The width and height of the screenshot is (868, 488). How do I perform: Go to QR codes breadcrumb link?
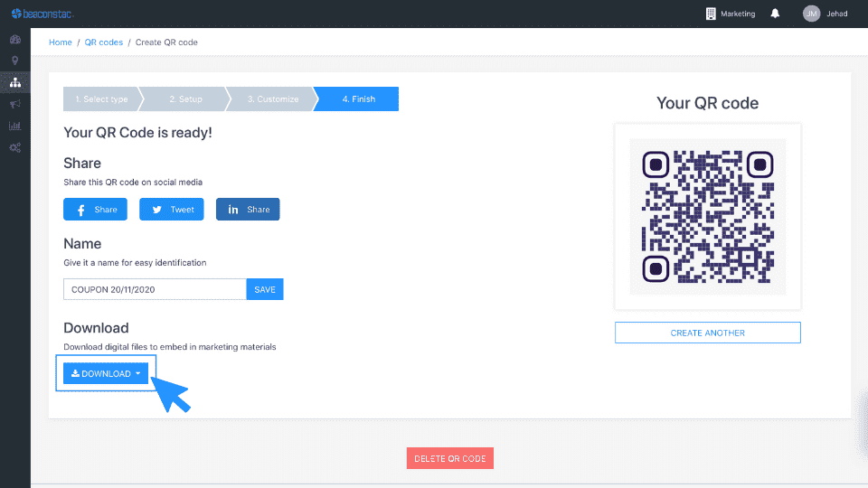[x=103, y=42]
